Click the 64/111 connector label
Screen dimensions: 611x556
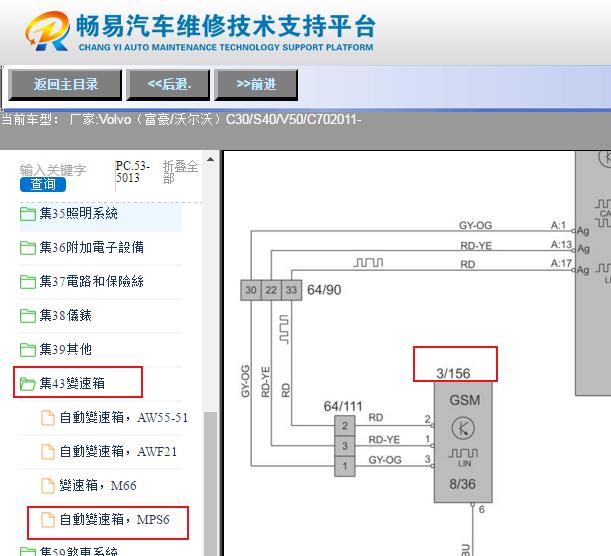click(343, 406)
